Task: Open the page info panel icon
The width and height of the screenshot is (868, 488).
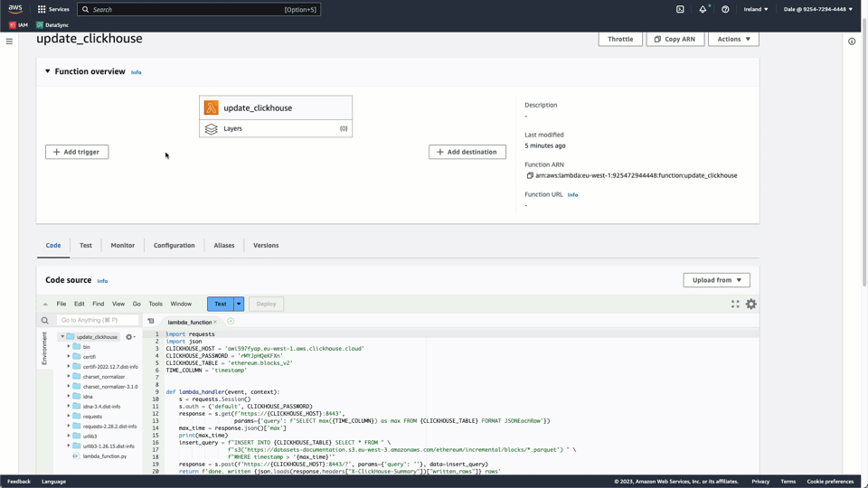Action: click(x=852, y=42)
